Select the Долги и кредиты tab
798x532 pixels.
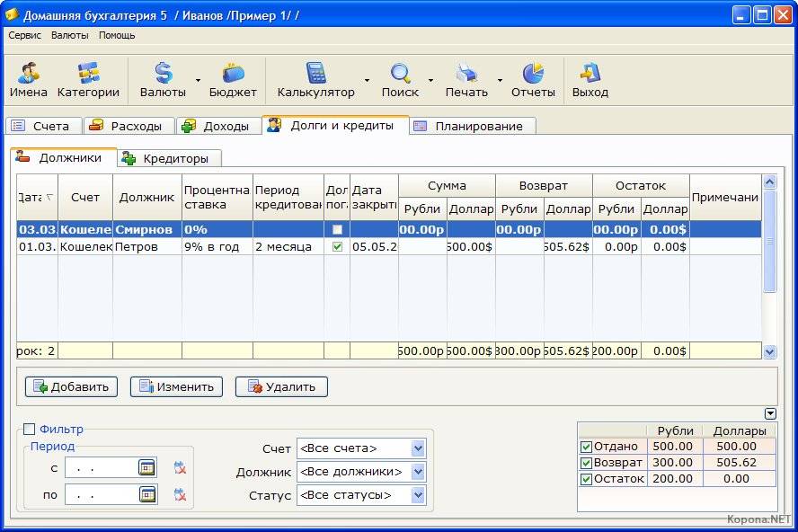click(335, 125)
